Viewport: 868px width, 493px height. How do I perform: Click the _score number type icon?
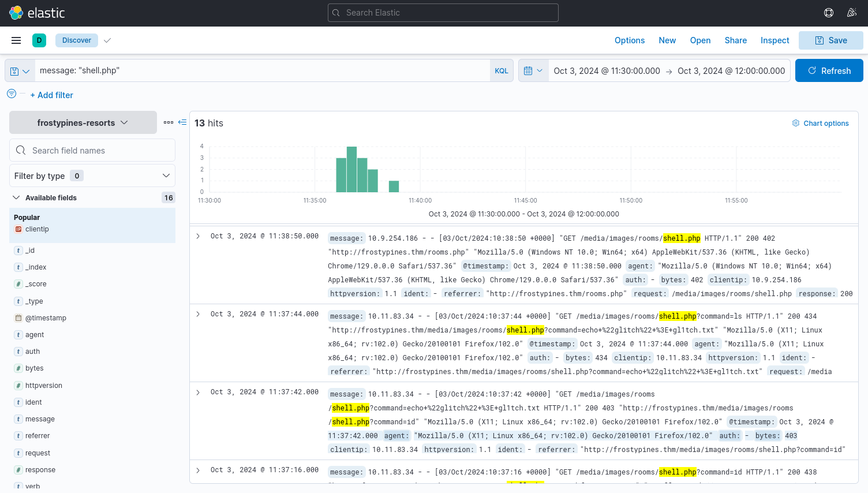tap(18, 284)
